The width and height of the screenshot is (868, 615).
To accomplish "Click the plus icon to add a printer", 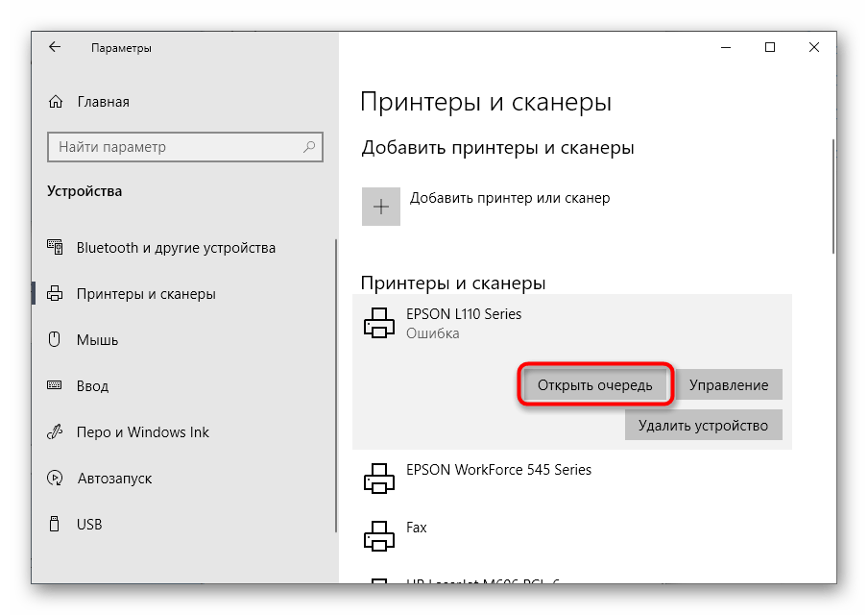I will click(380, 207).
